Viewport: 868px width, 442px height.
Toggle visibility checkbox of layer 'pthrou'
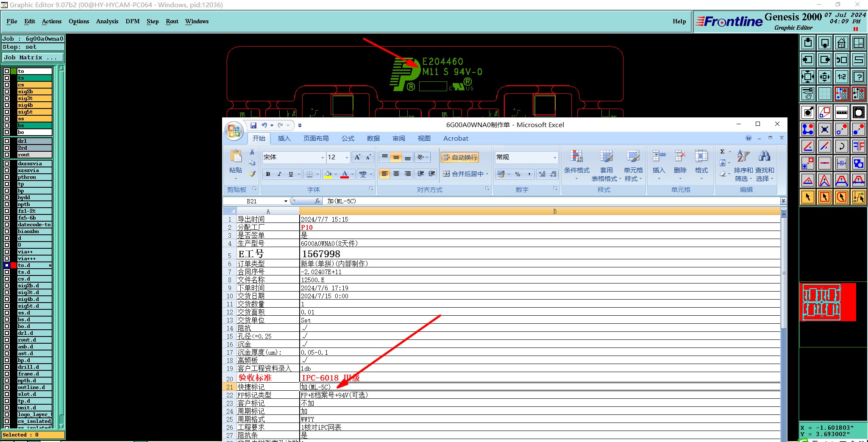tap(6, 177)
